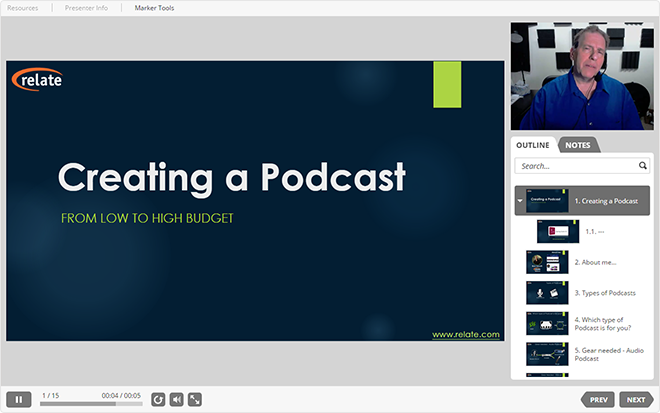The height and width of the screenshot is (413, 660).
Task: Go back using the PREV button
Action: [598, 400]
